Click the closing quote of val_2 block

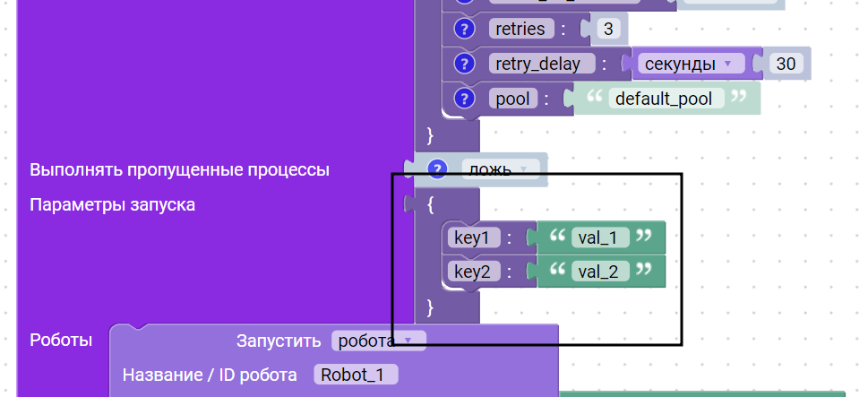643,272
